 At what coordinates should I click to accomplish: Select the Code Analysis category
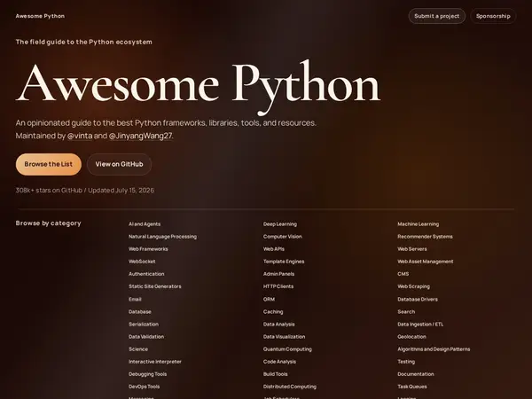(x=279, y=362)
